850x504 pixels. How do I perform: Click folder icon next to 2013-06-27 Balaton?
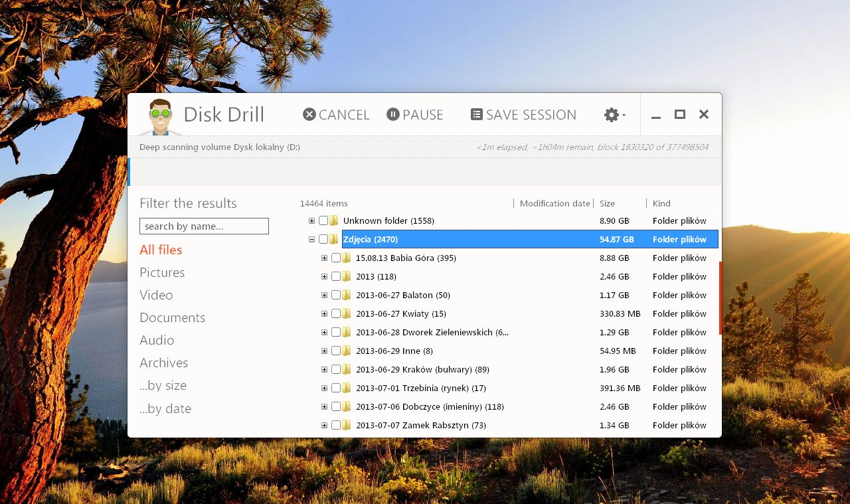point(347,295)
